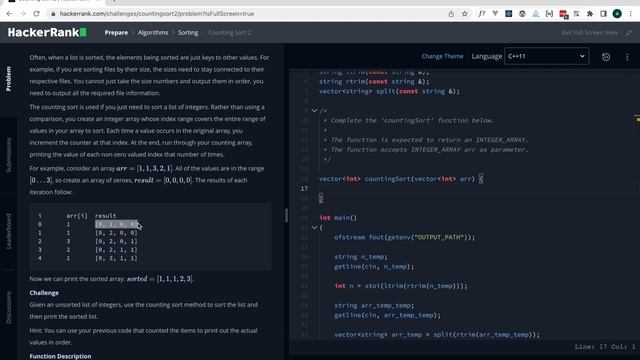Open the bracketed M extension icon

coord(549,14)
